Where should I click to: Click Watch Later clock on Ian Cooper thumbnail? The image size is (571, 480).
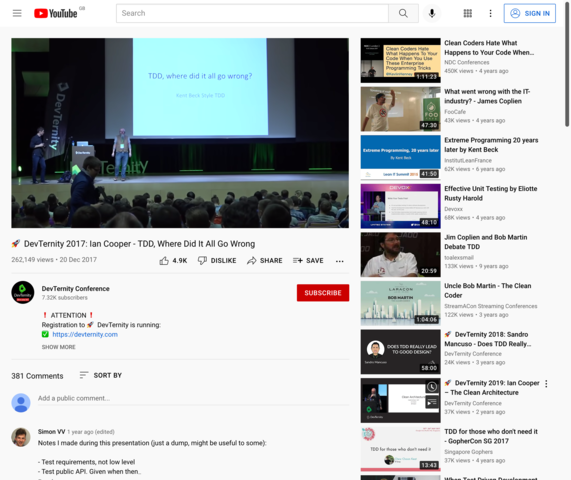(432, 387)
